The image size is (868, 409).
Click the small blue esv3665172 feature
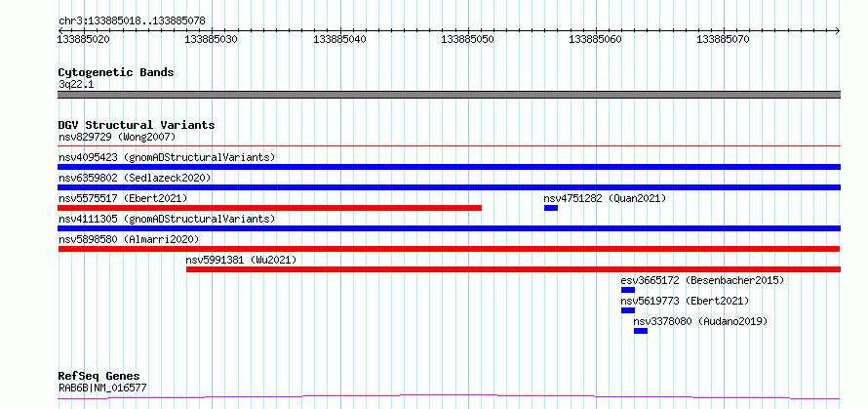628,290
